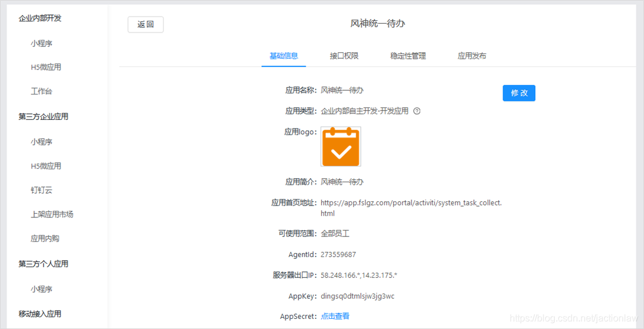Click the help icon beside 应用类型
The image size is (644, 329).
pos(417,111)
